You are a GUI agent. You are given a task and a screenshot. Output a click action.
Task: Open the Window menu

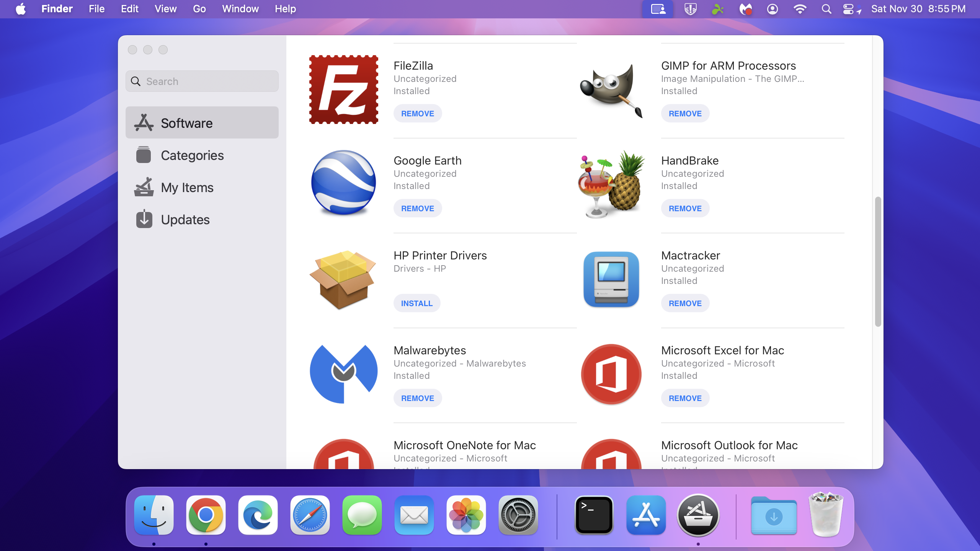(x=240, y=9)
